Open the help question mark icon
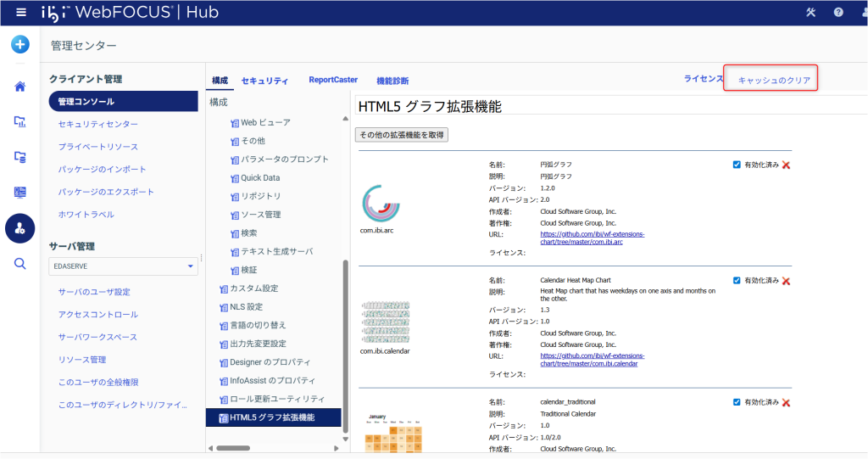This screenshot has width=868, height=459. pyautogui.click(x=838, y=13)
